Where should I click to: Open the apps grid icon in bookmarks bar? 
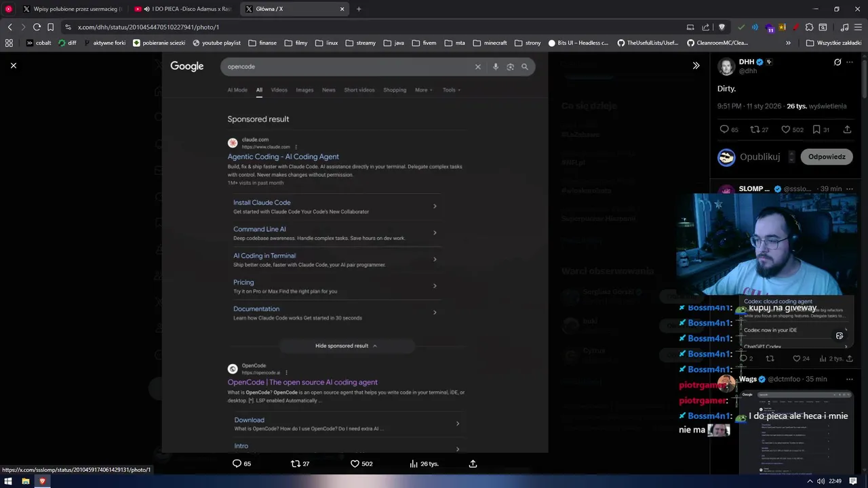tap(9, 43)
